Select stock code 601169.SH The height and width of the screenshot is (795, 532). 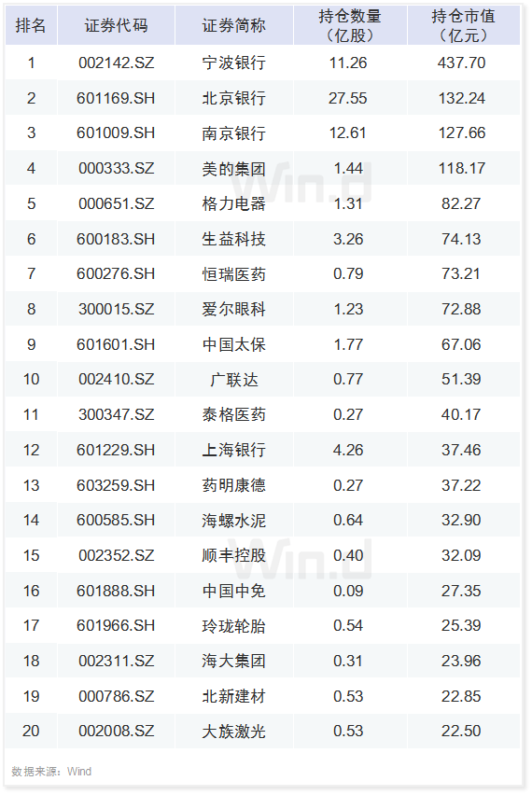pos(116,98)
